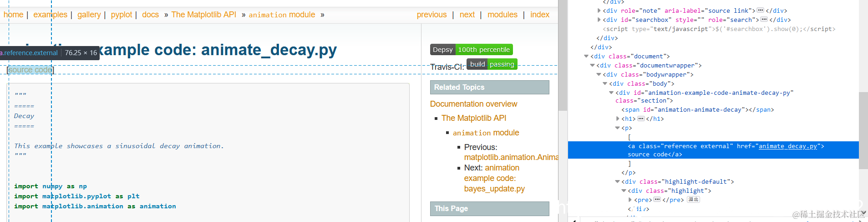Collapse the p element node
The height and width of the screenshot is (222, 868).
pos(618,128)
